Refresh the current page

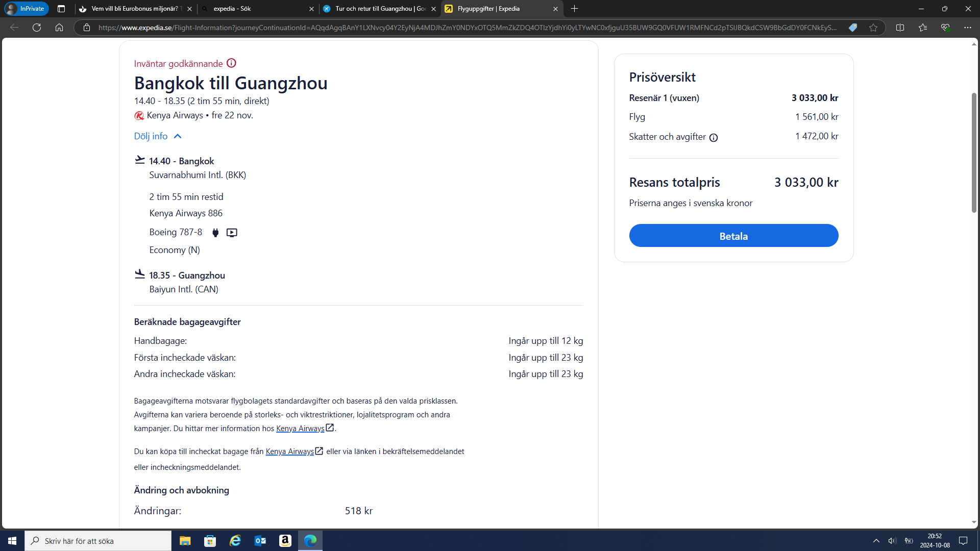37,28
